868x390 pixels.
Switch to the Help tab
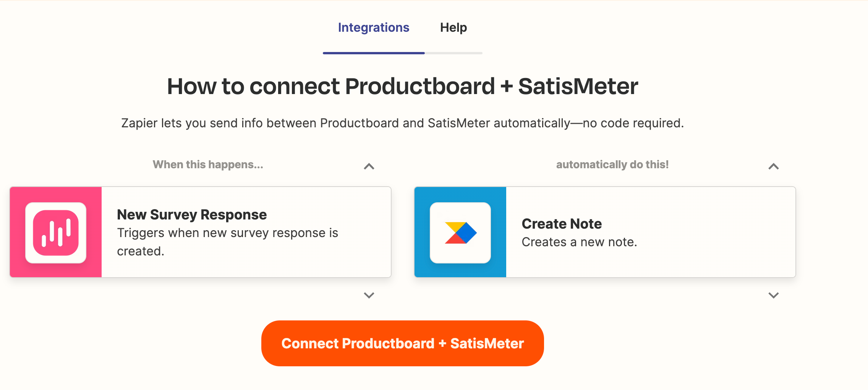pyautogui.click(x=453, y=28)
